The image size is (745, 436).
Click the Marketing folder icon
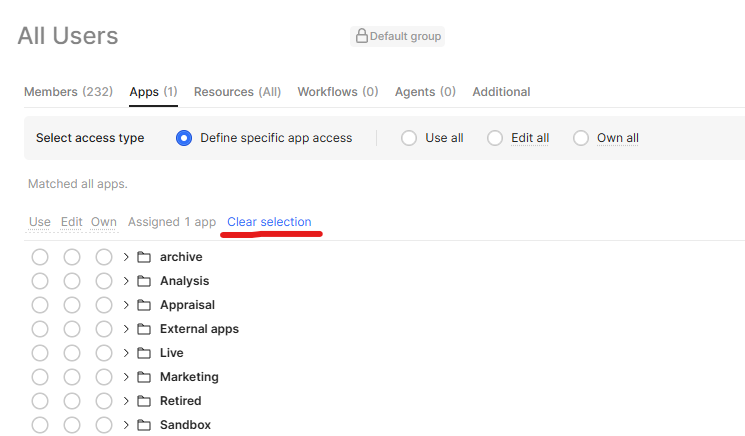(144, 377)
